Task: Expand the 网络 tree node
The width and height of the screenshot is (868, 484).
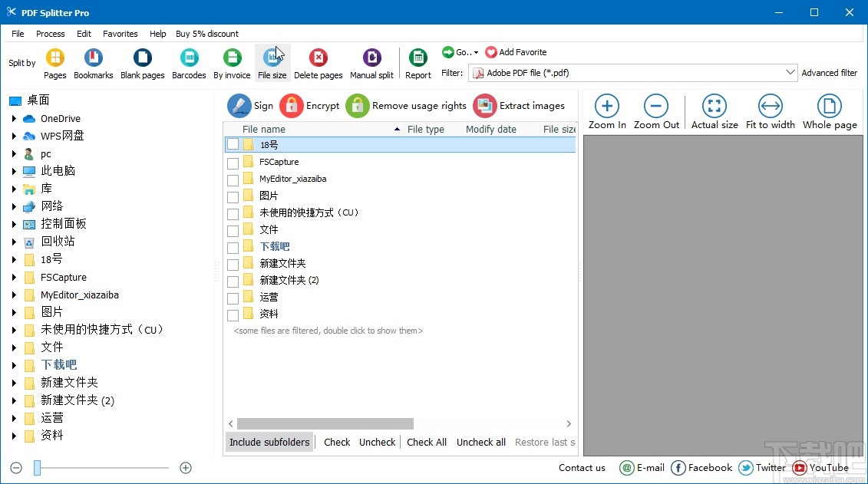Action: coord(14,206)
